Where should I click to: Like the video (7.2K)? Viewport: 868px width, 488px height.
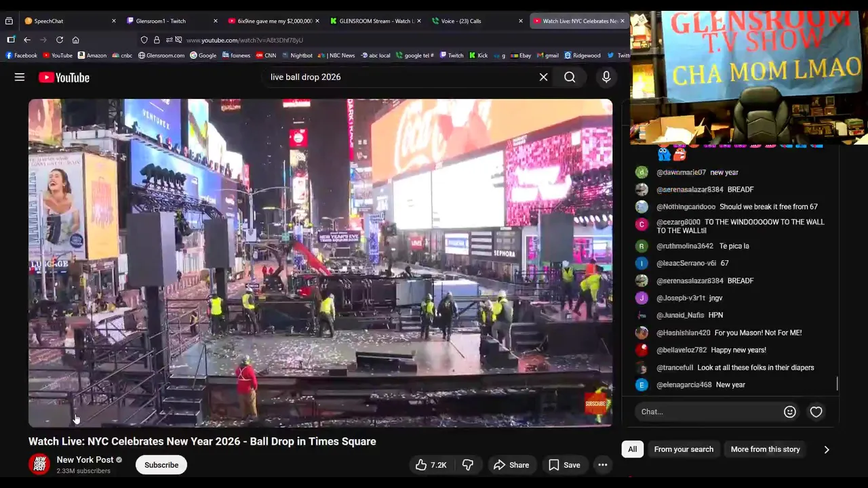431,465
